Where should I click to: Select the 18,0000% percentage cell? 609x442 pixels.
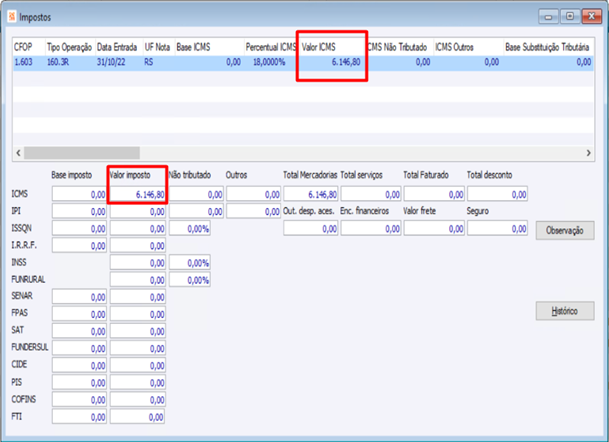point(271,62)
